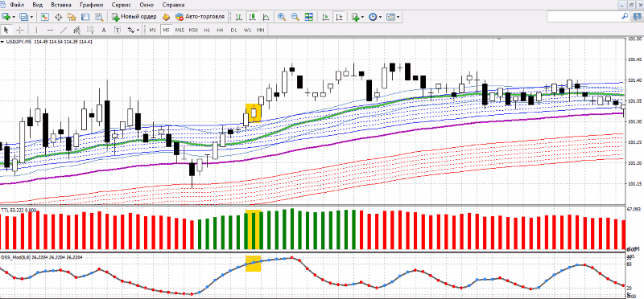Image resolution: width=644 pixels, height=299 pixels.
Task: Toggle chart auto scroll
Action: pyautogui.click(x=325, y=17)
